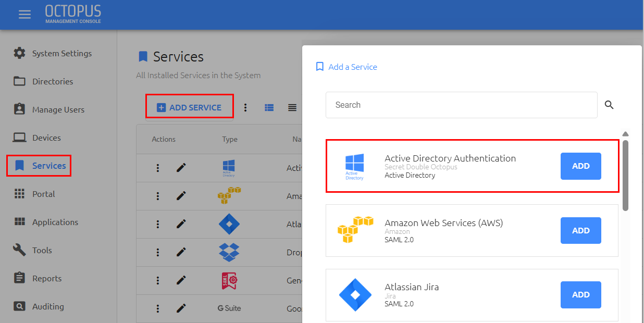Edit the Active Directory service row
The width and height of the screenshot is (644, 323).
tap(181, 168)
